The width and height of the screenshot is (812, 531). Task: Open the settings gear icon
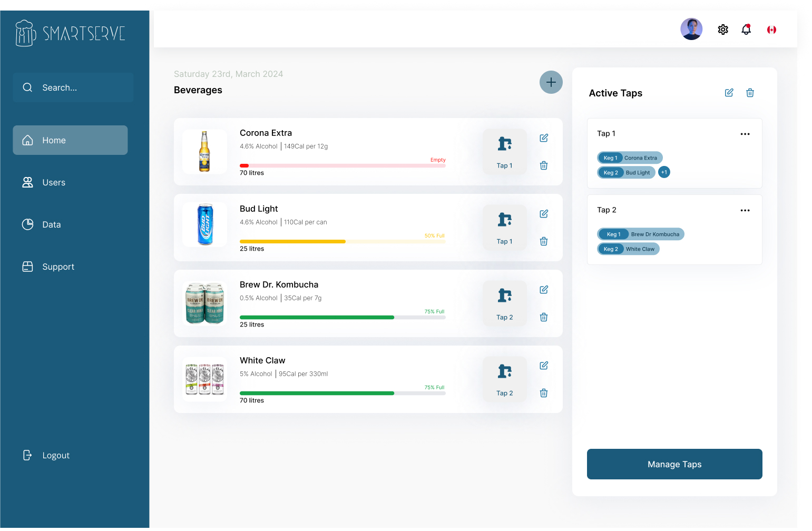(722, 29)
